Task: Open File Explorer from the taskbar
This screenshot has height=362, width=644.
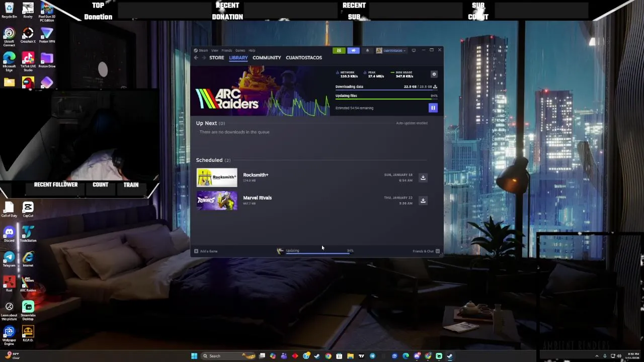Action: tap(350, 356)
